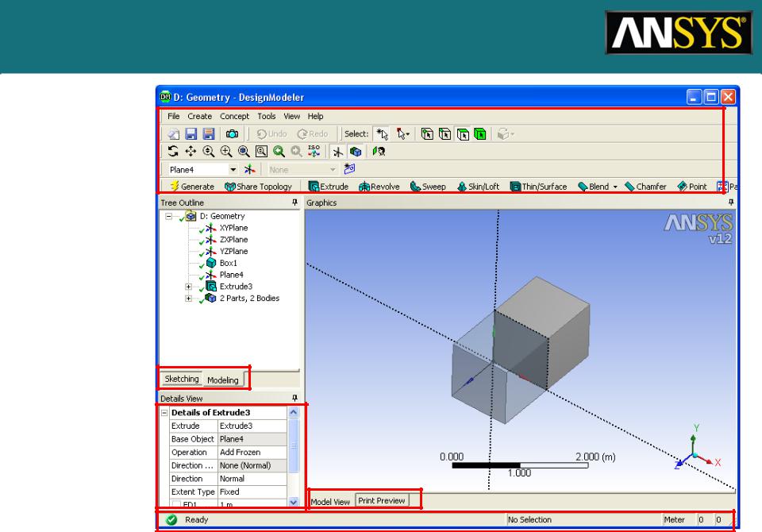Click the grayed Next View magnifier icon
Image resolution: width=762 pixels, height=532 pixels.
click(296, 151)
